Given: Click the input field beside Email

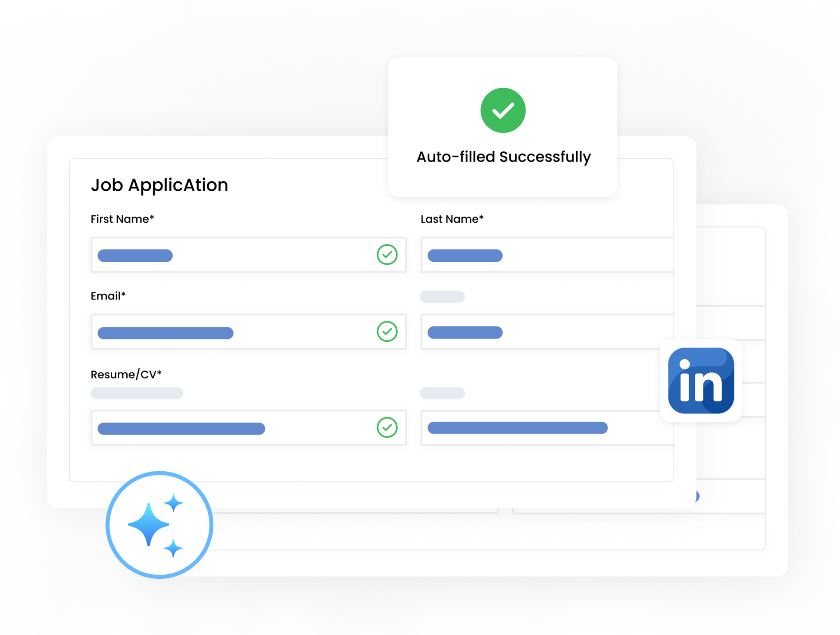Looking at the screenshot, I should click(x=547, y=331).
